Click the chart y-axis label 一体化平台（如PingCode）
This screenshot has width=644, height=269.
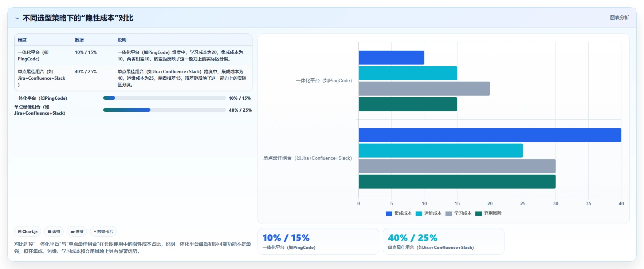click(x=324, y=81)
